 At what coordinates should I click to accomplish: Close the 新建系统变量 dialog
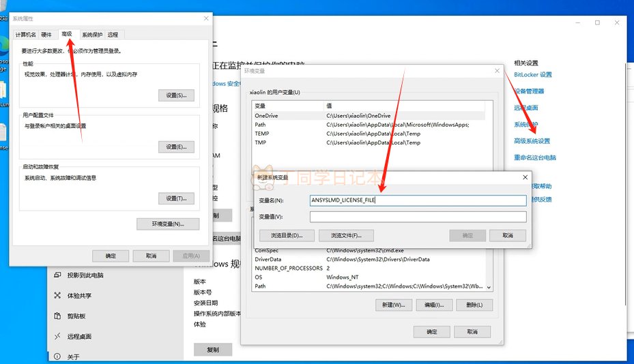click(525, 177)
